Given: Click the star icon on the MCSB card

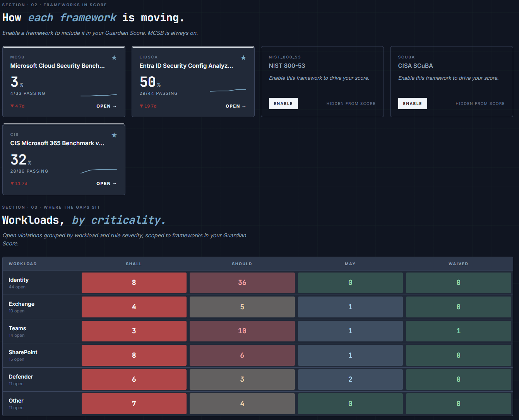Looking at the screenshot, I should click(114, 58).
